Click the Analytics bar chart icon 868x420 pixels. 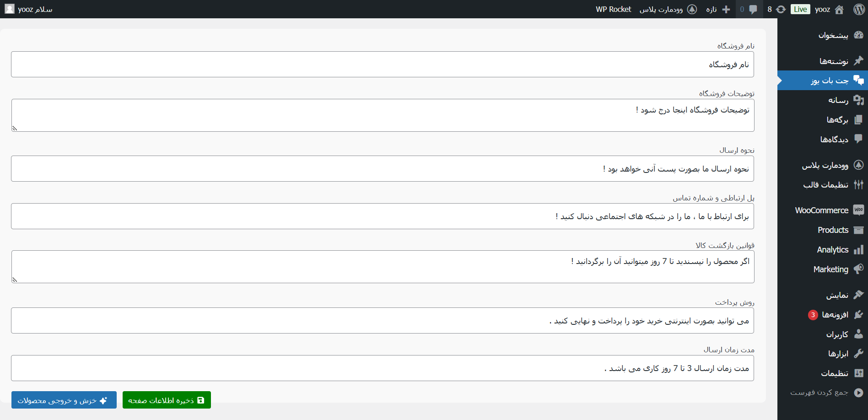coord(859,249)
